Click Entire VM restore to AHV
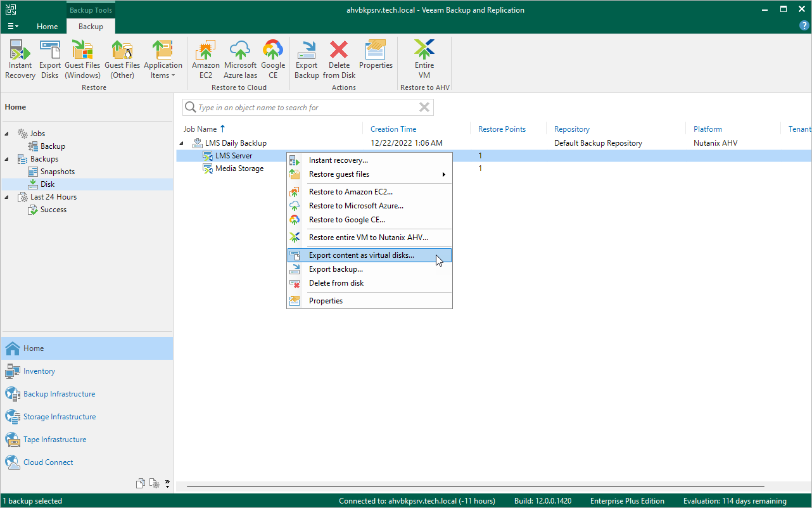 tap(424, 60)
